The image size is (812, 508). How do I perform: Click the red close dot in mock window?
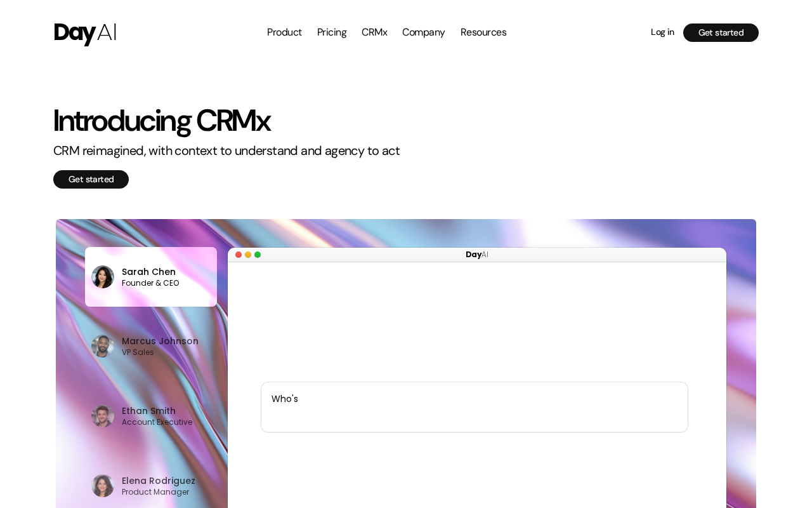[x=239, y=255]
